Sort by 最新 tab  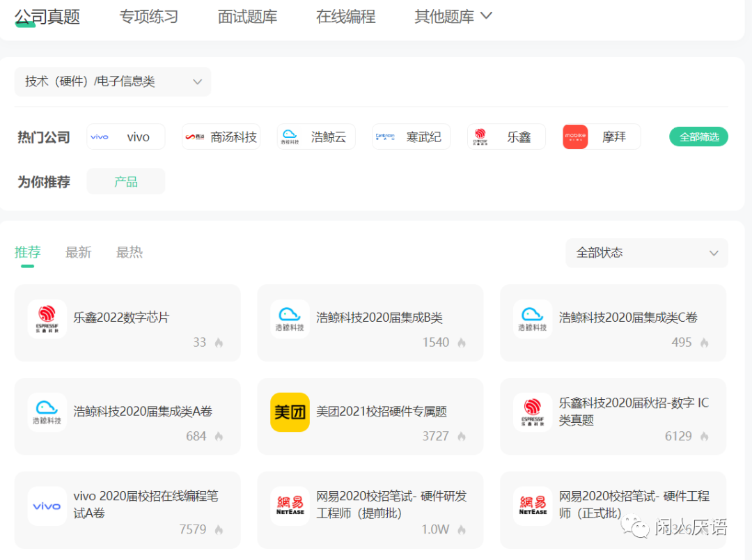click(78, 252)
